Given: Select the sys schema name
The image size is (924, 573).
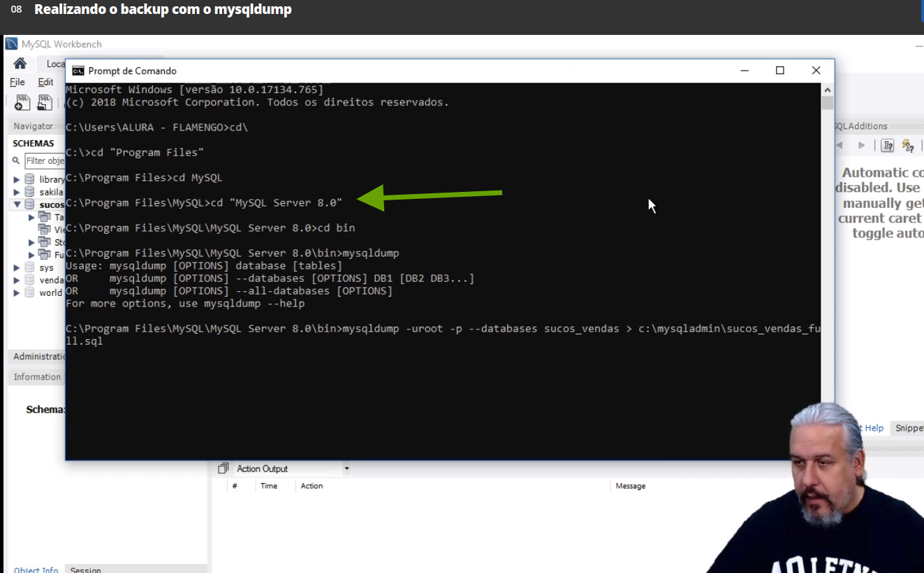Looking at the screenshot, I should coord(46,267).
